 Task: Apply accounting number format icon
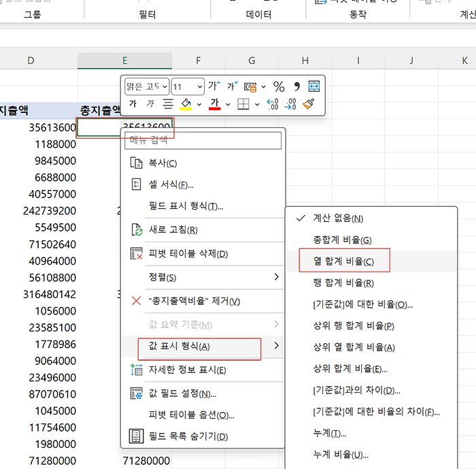250,87
